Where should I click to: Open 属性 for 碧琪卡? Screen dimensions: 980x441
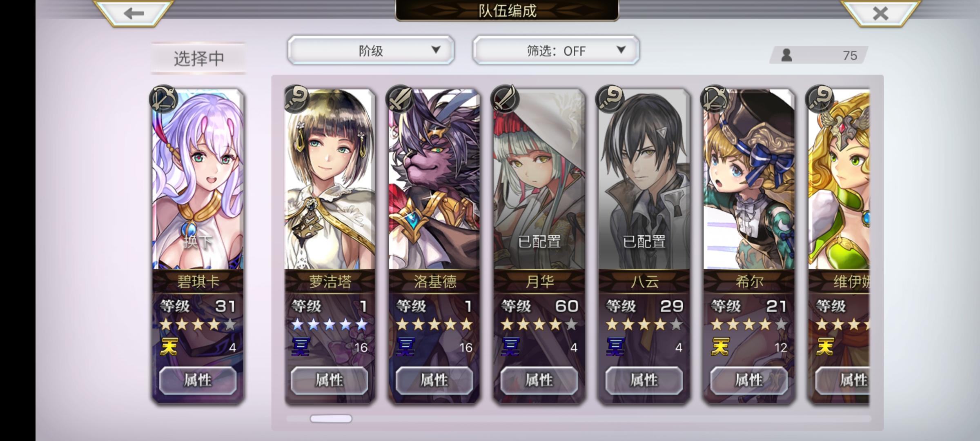198,381
